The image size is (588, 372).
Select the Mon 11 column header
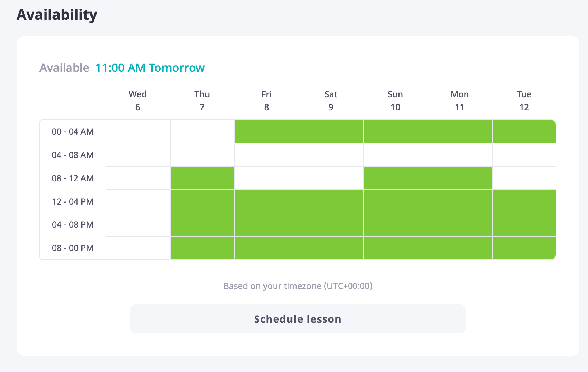(x=459, y=101)
